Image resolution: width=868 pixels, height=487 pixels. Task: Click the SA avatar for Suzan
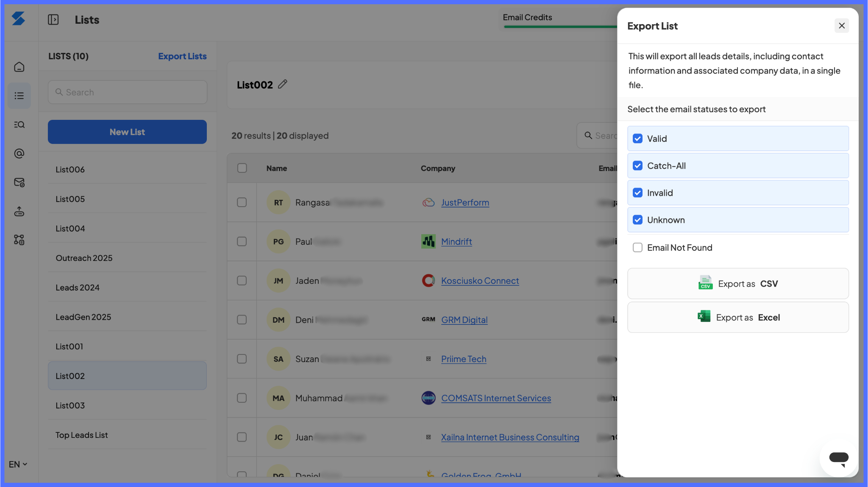tap(278, 359)
